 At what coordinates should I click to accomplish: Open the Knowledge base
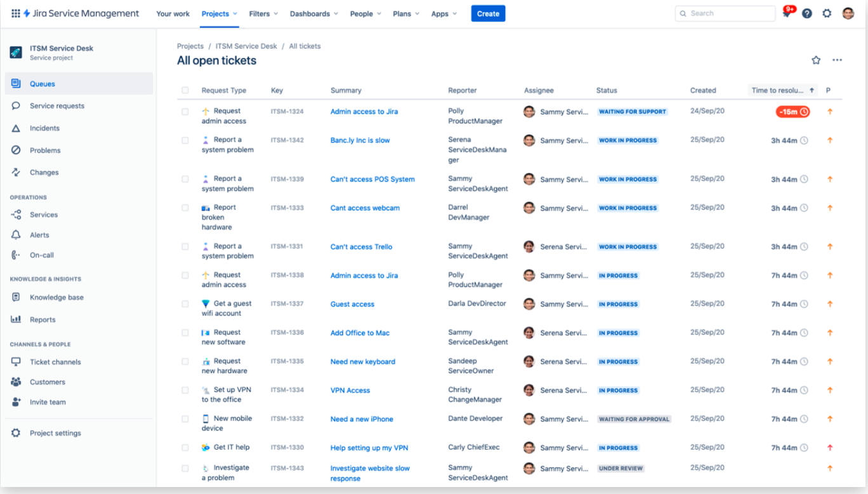pos(56,297)
